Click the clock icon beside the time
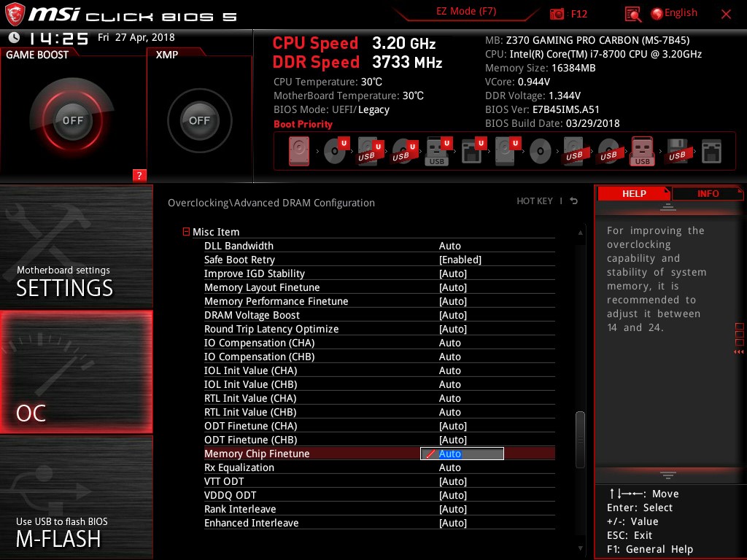Screen dimensions: 747x560 14,38
